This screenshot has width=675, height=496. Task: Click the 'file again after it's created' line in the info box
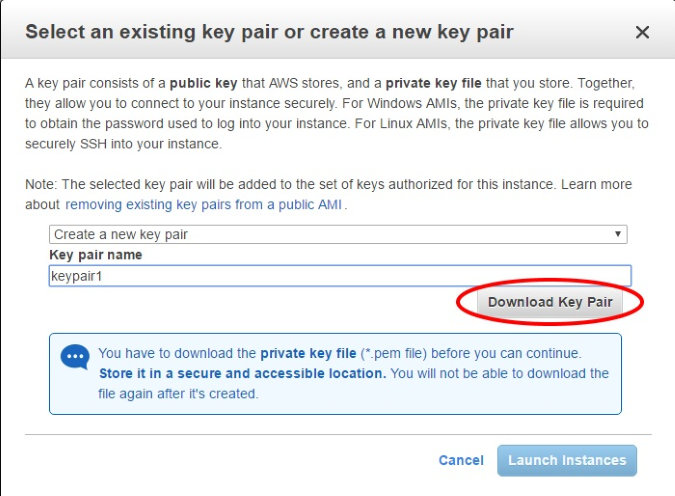coord(178,394)
